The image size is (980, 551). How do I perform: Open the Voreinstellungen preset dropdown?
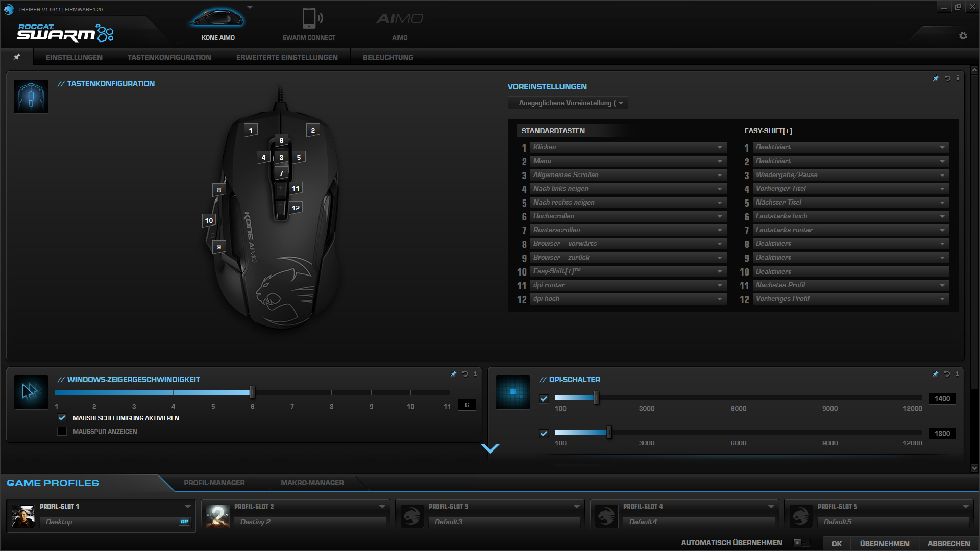click(568, 103)
